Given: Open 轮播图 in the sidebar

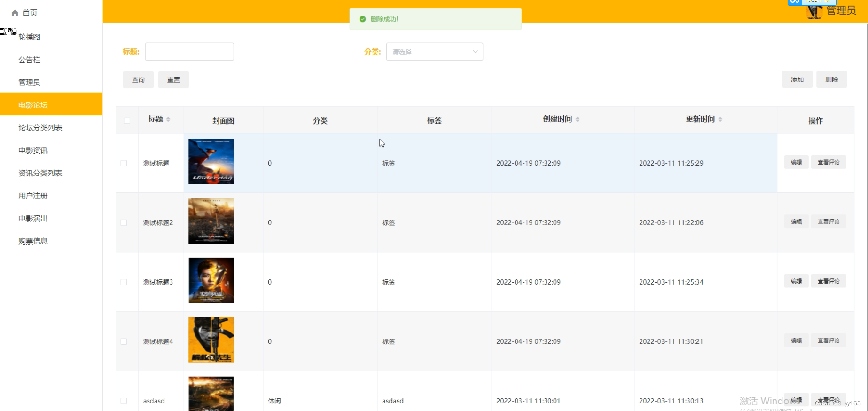Looking at the screenshot, I should coord(51,37).
